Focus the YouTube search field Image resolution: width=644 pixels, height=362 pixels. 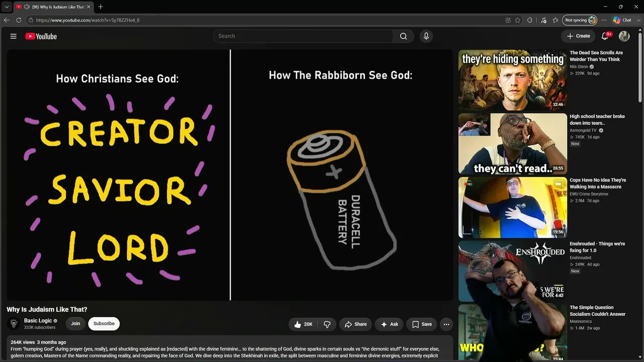(303, 36)
